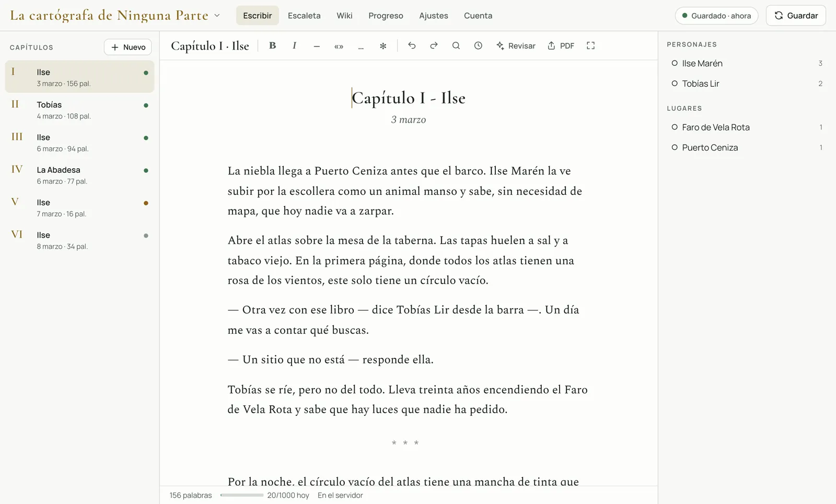Click chapter V's orange status dot
Viewport: 836px width, 504px height.
coord(146,203)
